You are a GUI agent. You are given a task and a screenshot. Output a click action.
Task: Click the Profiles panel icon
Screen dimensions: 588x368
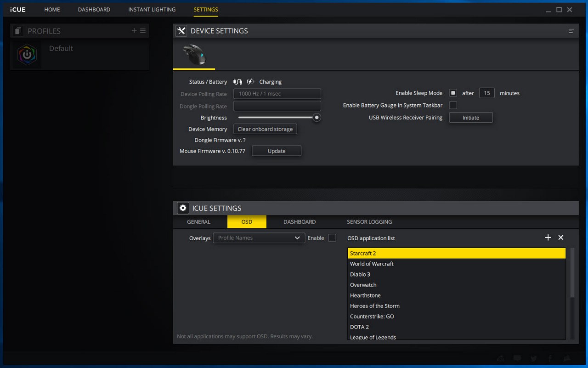(18, 31)
